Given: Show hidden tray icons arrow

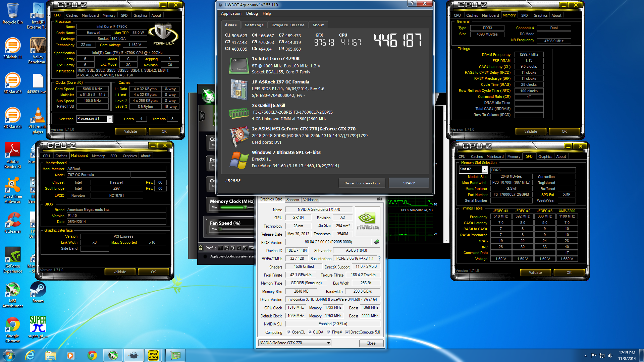Looking at the screenshot, I should [586, 356].
